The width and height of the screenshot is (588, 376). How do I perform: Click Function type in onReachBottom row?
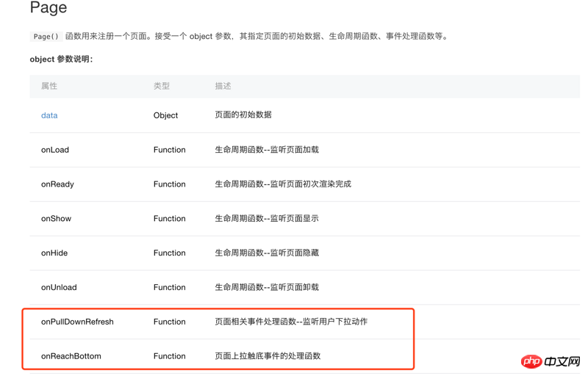(170, 356)
